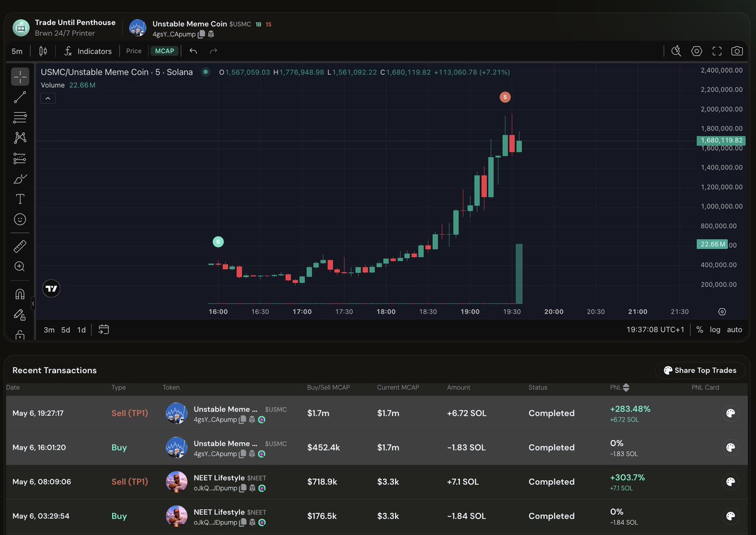Undo the last chart action
This screenshot has height=535, width=756.
tap(193, 51)
